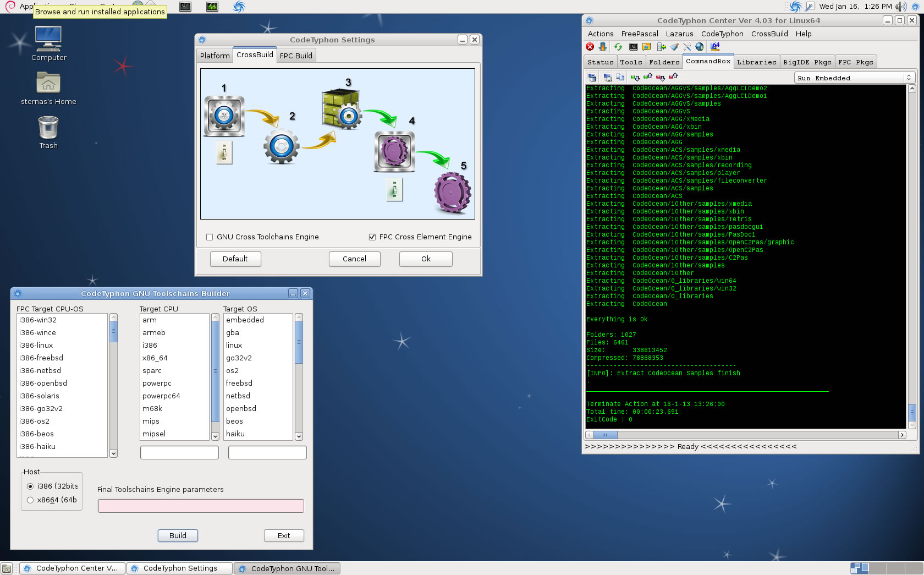Launch CodeTyphon from top panel swirl icon

point(239,7)
